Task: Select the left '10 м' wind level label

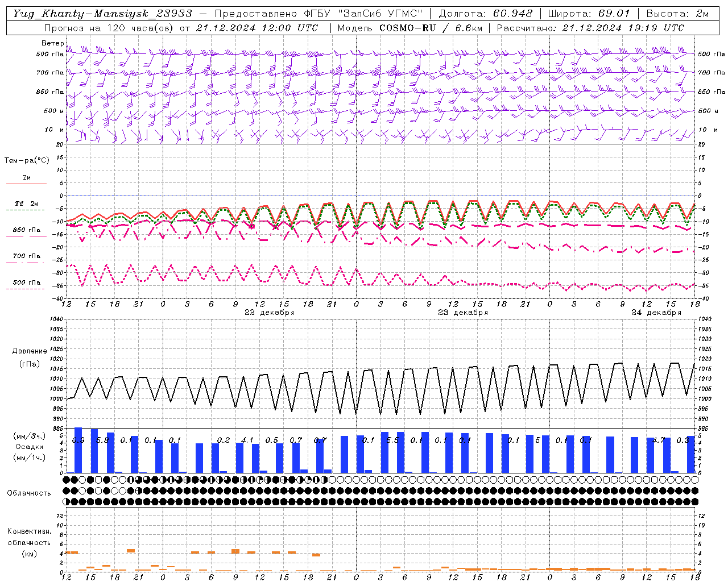Action: coord(54,130)
